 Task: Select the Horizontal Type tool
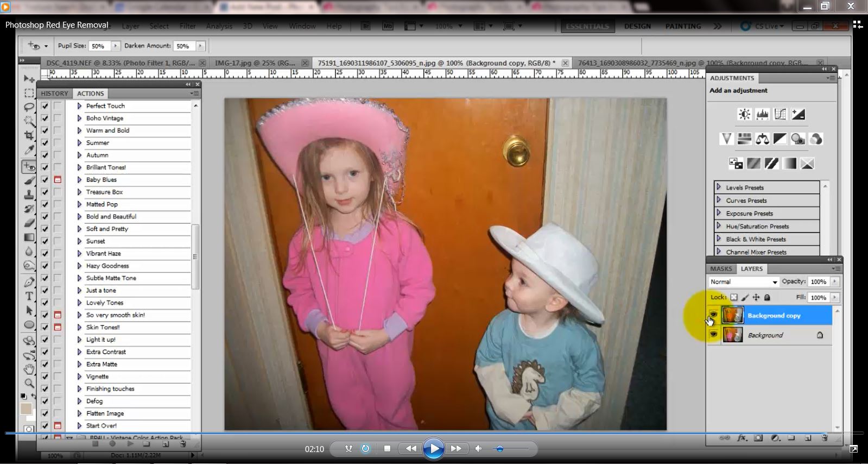pyautogui.click(x=29, y=296)
